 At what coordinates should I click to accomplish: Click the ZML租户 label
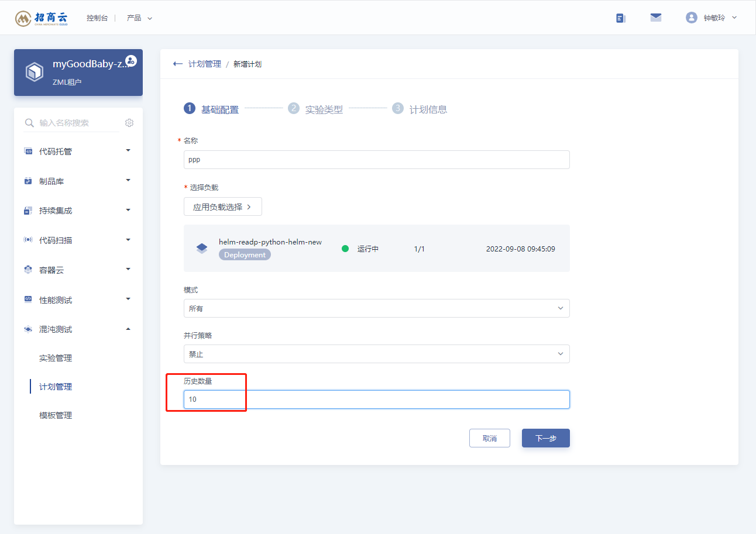67,82
